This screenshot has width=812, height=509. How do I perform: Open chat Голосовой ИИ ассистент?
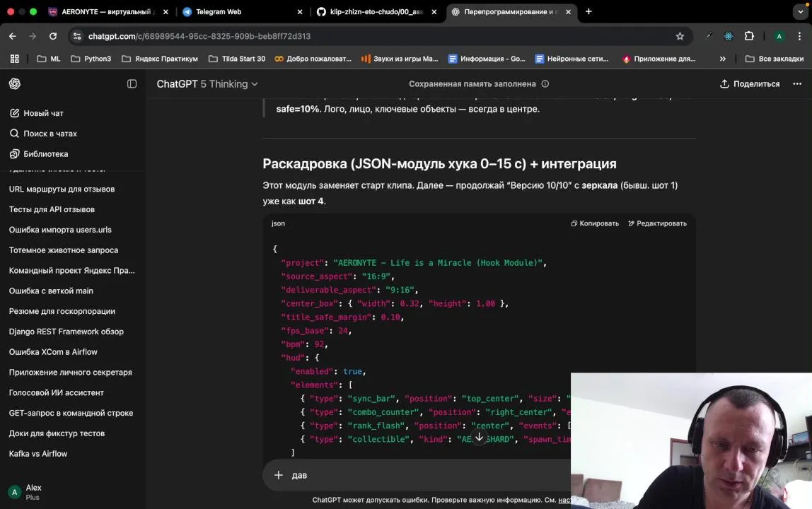[x=57, y=392]
